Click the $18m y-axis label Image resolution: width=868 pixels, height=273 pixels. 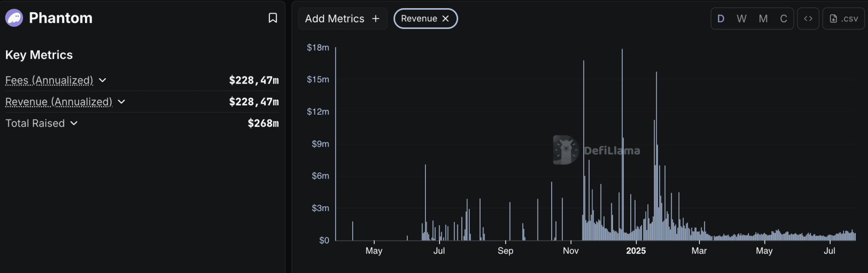point(318,47)
